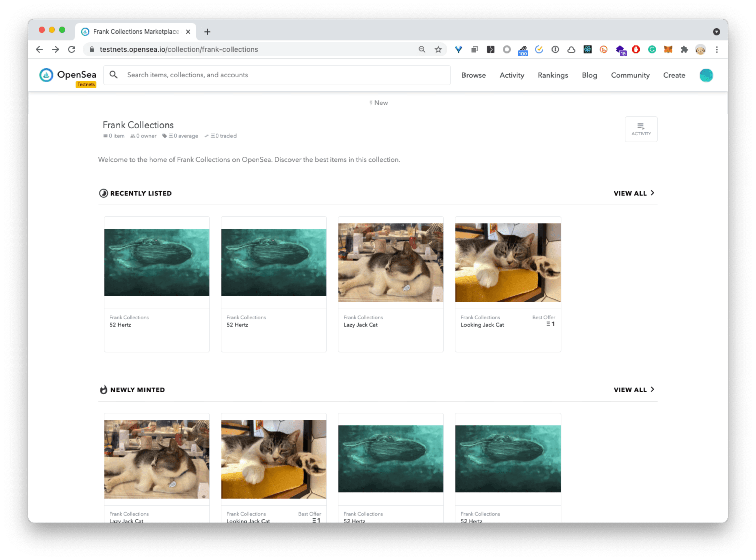Open the teal account avatar
This screenshot has height=560, width=756.
click(x=706, y=75)
